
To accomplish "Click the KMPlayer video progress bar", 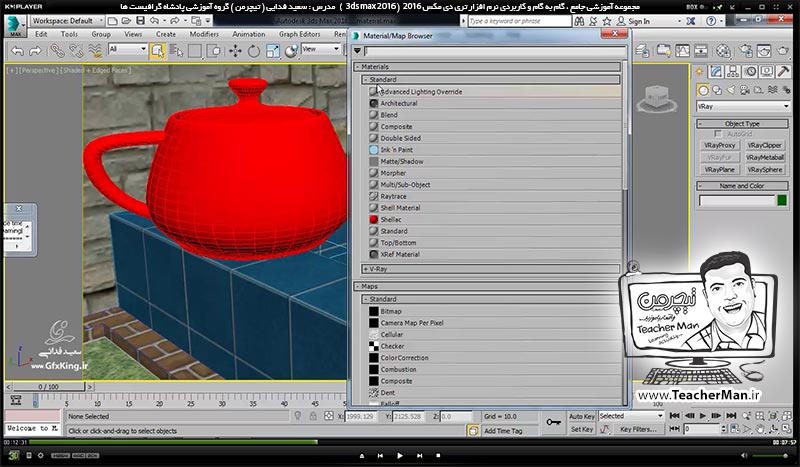I will pos(398,442).
